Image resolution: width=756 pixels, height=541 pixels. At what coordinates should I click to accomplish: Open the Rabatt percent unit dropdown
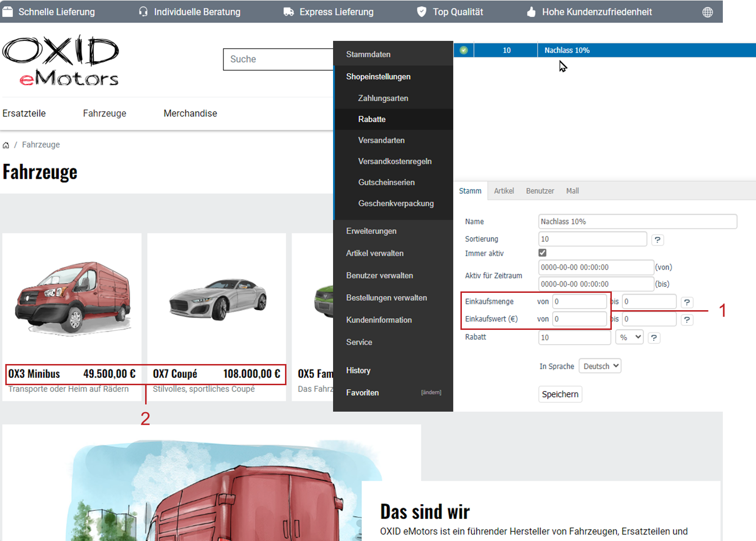pos(630,338)
